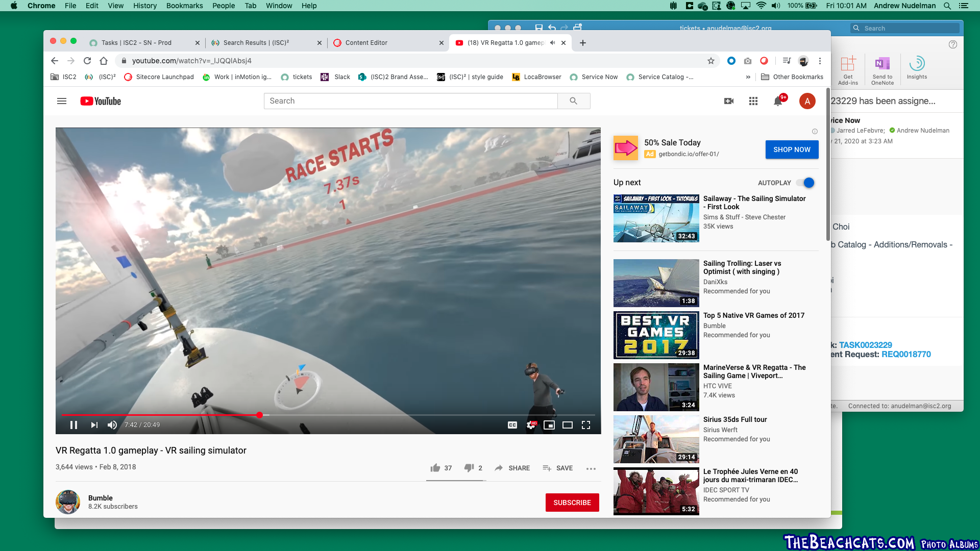This screenshot has width=980, height=551.
Task: Open TASK0023229 link in email
Action: coord(866,345)
